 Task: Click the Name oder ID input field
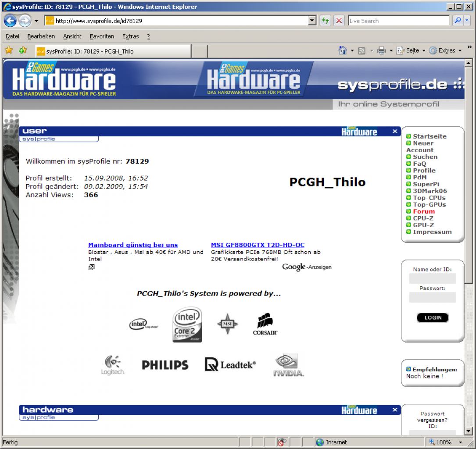click(432, 278)
